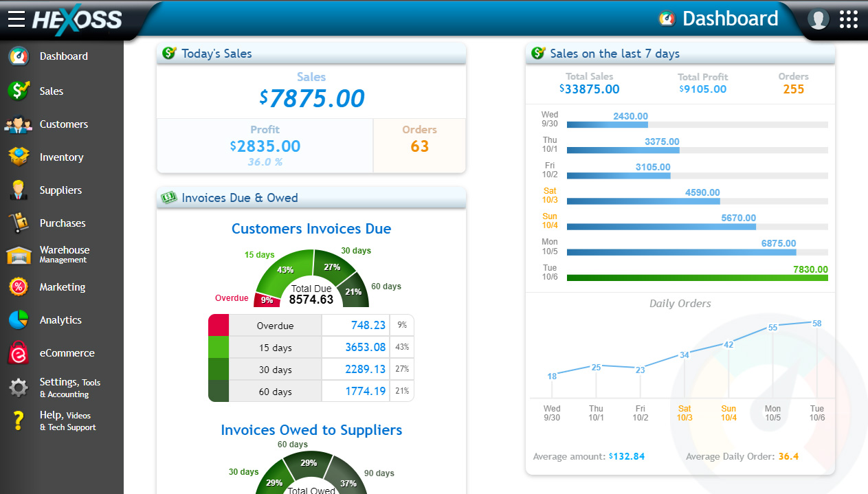
Task: Click the Inventory box icon
Action: coord(19,157)
